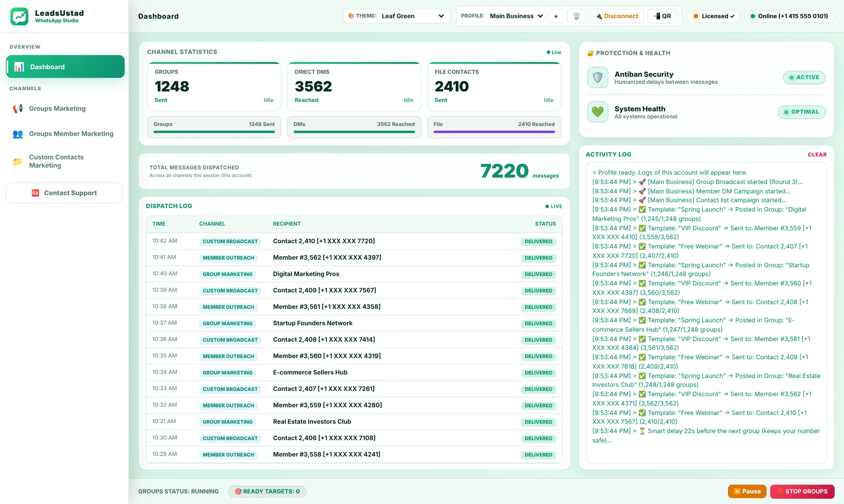
Task: Click the phone icon on the QR button
Action: coord(657,16)
